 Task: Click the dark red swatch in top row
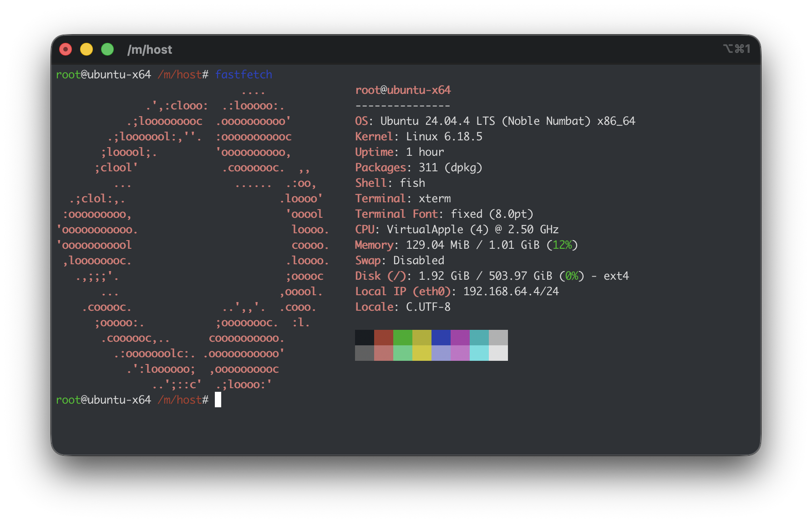[x=383, y=338]
